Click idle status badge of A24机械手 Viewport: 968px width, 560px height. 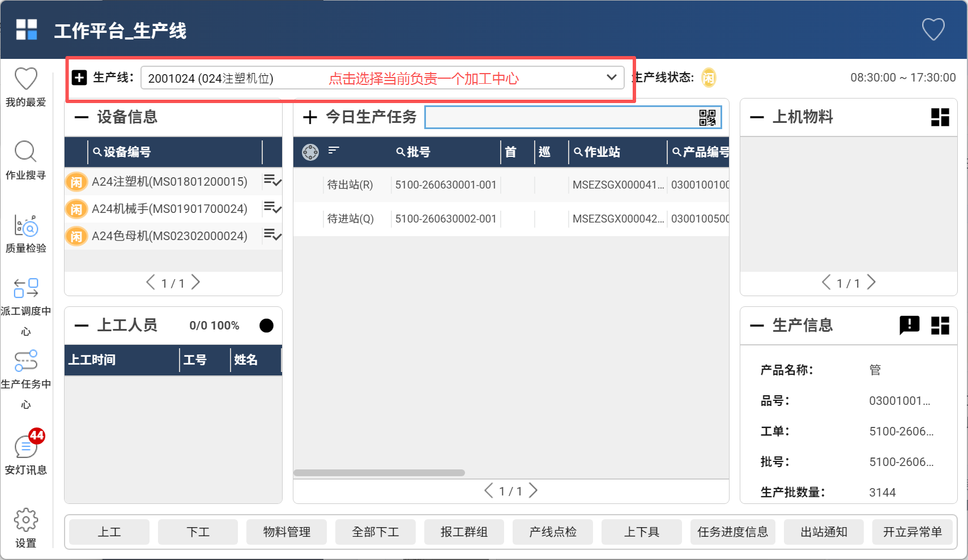coord(76,209)
